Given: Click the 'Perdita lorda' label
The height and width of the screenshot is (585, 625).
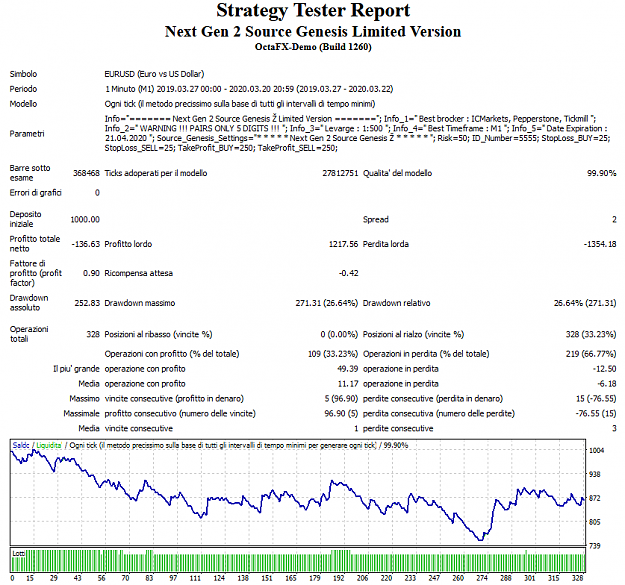Looking at the screenshot, I should [385, 244].
